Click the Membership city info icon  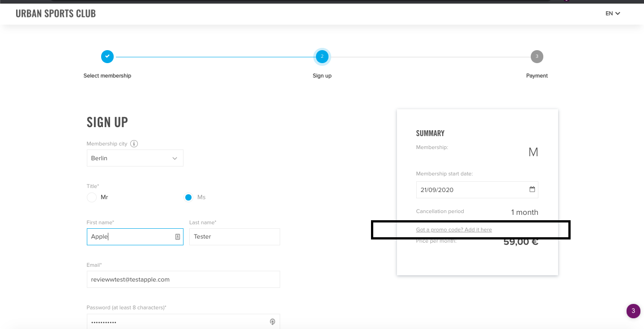point(134,144)
